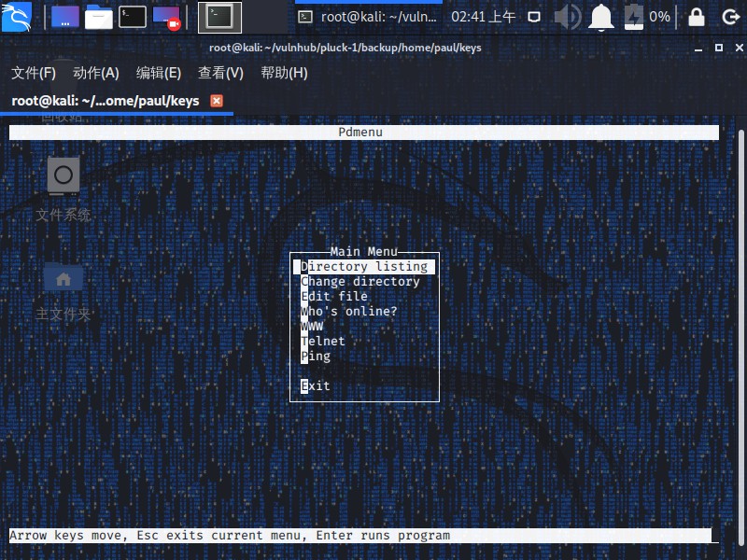
Task: Open the Kali dragon applications menu
Action: click(x=16, y=17)
